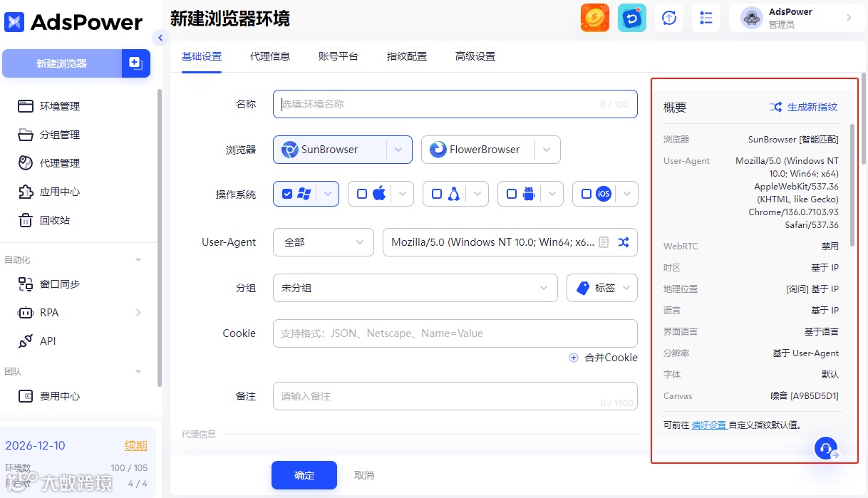The image size is (868, 498).
Task: Click the User-Agent list document icon
Action: pyautogui.click(x=604, y=242)
